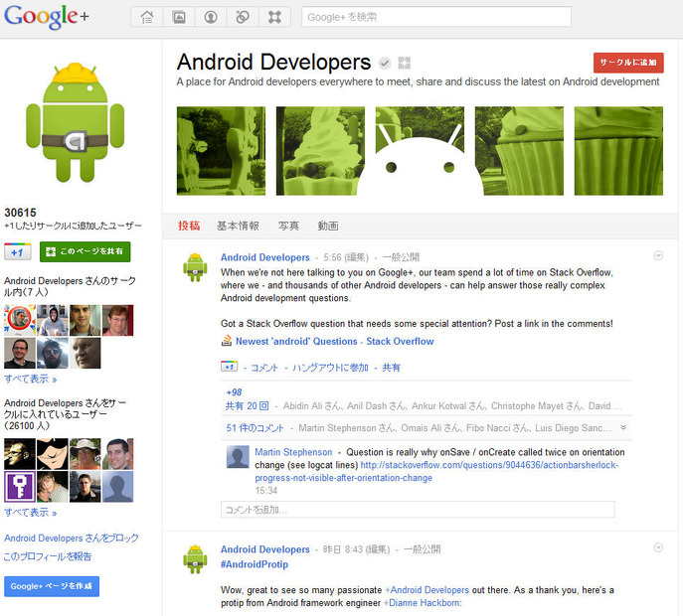The image size is (683, 616).
Task: Open Android Developers author link on second post
Action: [264, 549]
